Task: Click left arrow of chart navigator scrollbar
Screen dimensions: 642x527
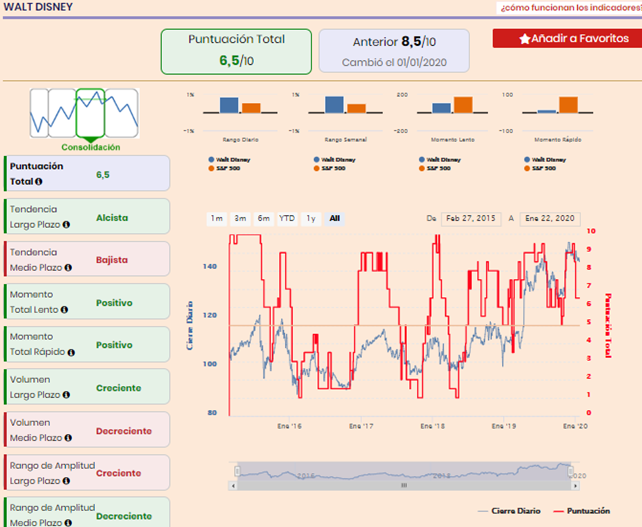Action: point(233,486)
